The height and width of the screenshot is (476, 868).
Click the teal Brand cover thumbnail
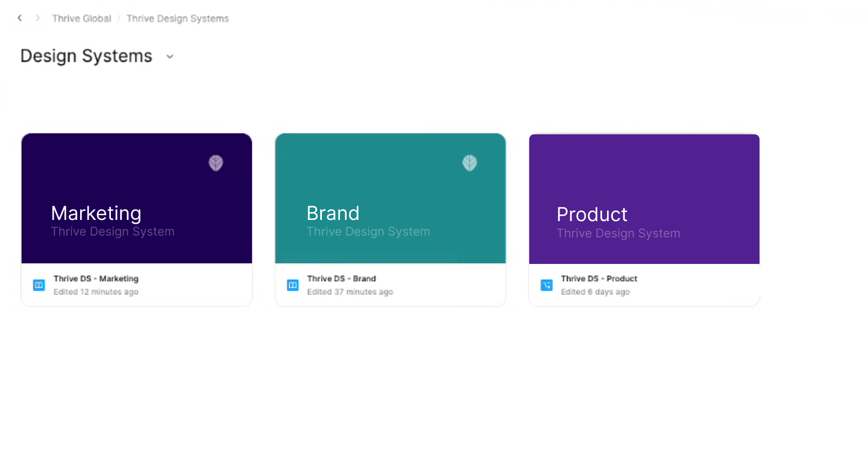click(x=390, y=198)
